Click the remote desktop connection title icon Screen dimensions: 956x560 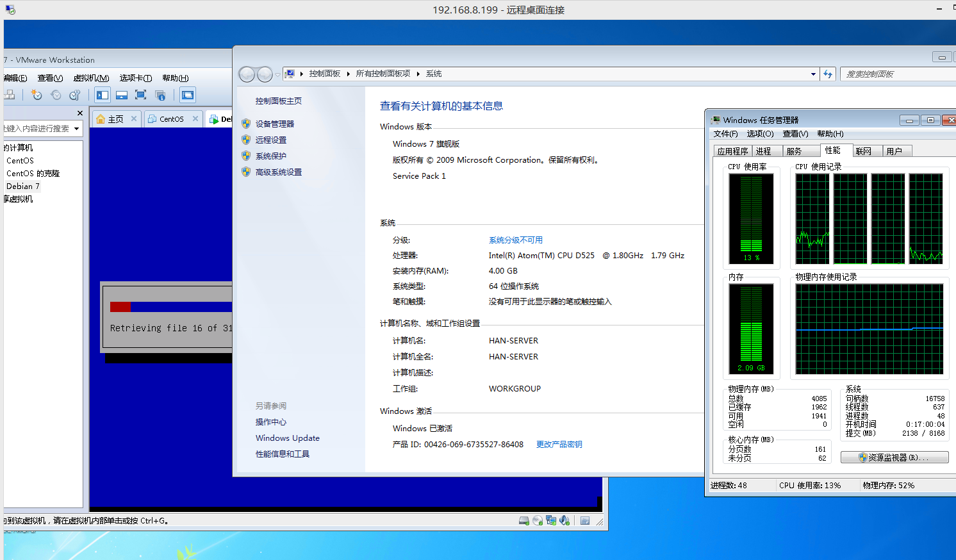point(10,10)
